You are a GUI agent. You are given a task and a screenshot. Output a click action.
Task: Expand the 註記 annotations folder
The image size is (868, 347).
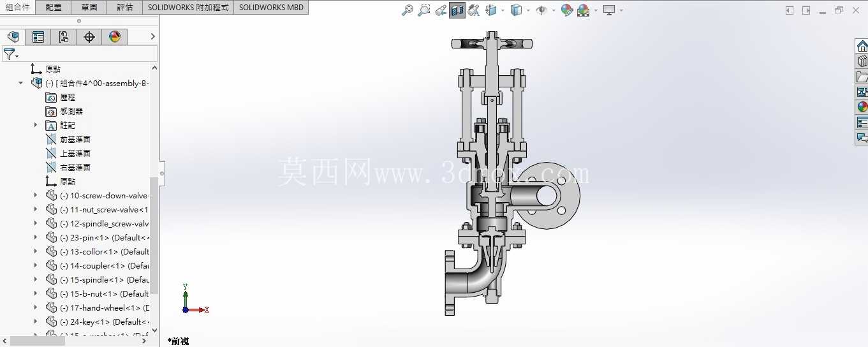click(x=36, y=125)
